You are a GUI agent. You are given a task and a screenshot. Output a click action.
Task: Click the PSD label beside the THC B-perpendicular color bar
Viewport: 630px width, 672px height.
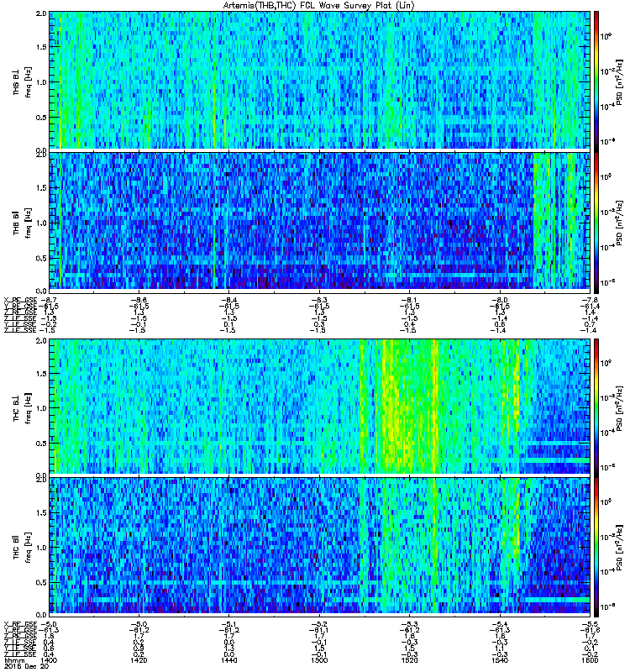point(618,407)
